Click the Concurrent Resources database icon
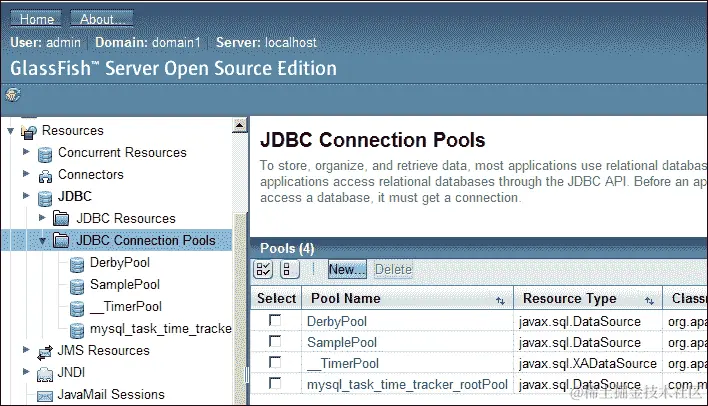 coord(45,154)
